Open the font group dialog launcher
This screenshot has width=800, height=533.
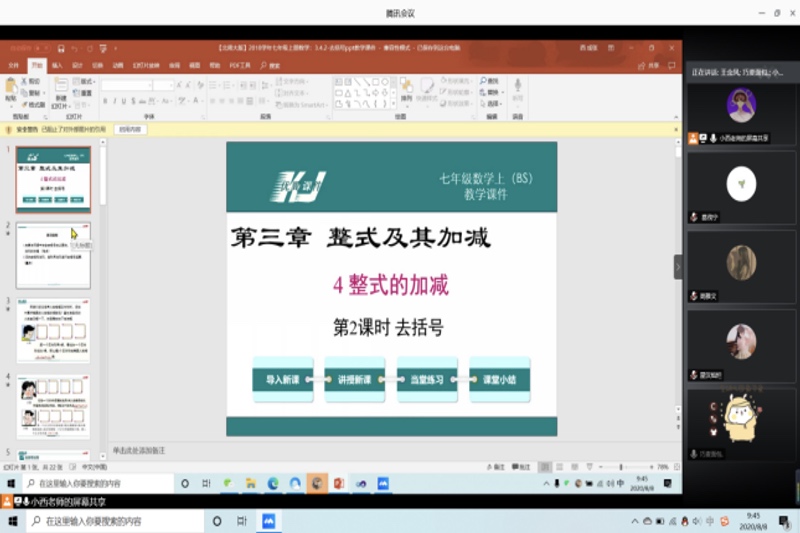point(203,117)
